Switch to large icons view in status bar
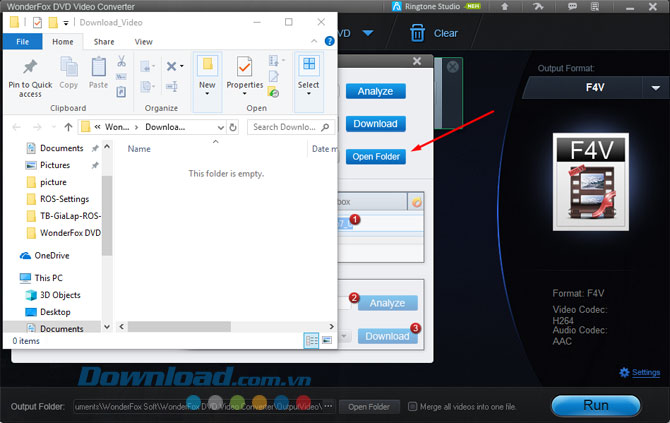The width and height of the screenshot is (670, 423). (327, 341)
